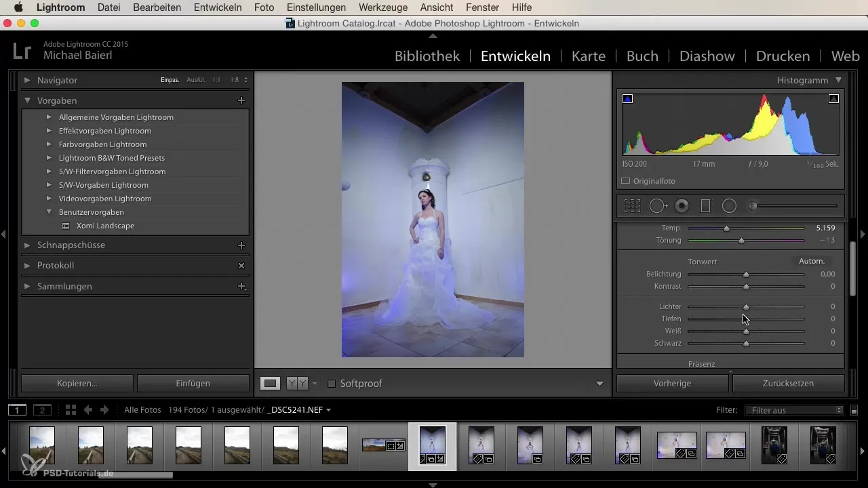Open second window display 2
Viewport: 868px width, 488px height.
(42, 410)
